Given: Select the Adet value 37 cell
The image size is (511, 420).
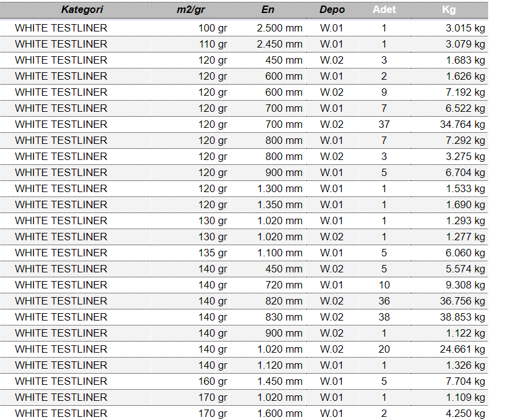Looking at the screenshot, I should pos(384,124).
